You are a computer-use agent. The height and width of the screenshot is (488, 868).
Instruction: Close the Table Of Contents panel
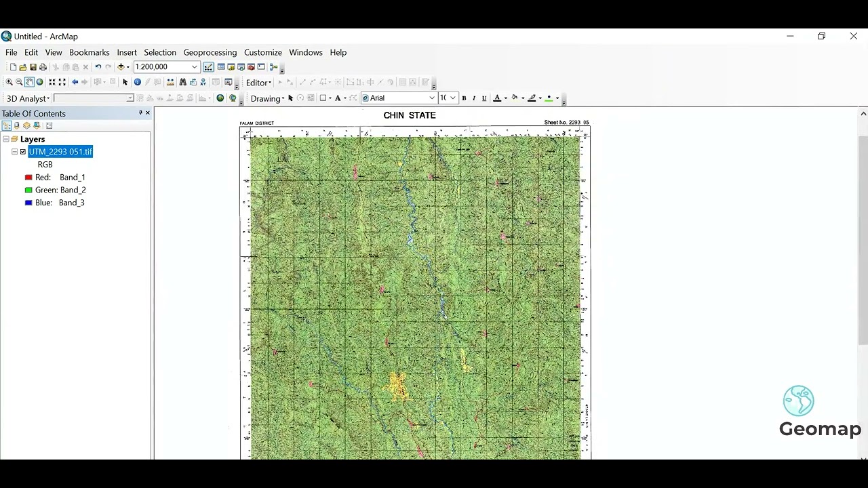tap(148, 113)
